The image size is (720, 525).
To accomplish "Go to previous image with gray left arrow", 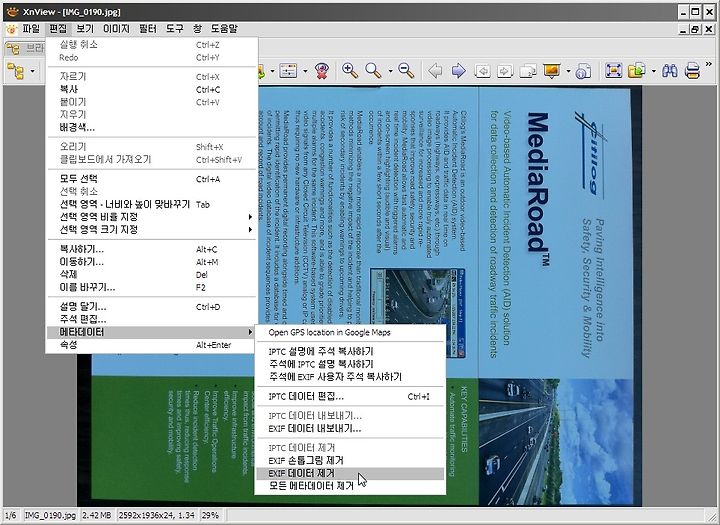I will pos(435,71).
